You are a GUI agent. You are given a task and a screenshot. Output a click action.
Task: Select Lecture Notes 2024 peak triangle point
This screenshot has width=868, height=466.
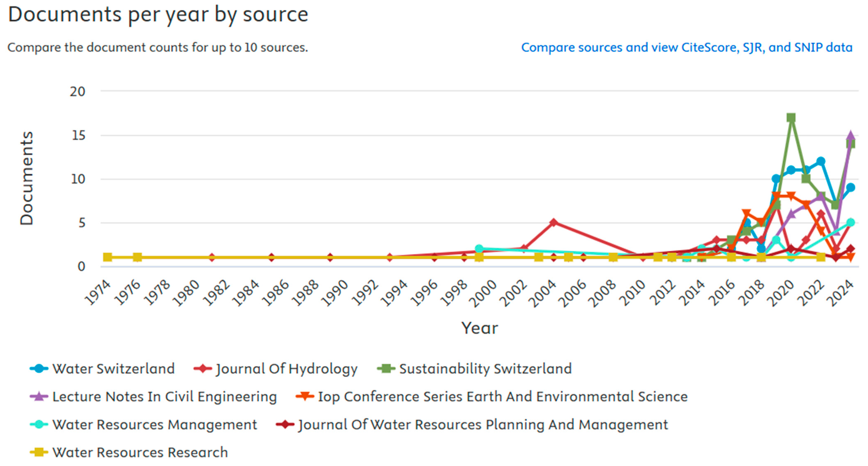850,135
